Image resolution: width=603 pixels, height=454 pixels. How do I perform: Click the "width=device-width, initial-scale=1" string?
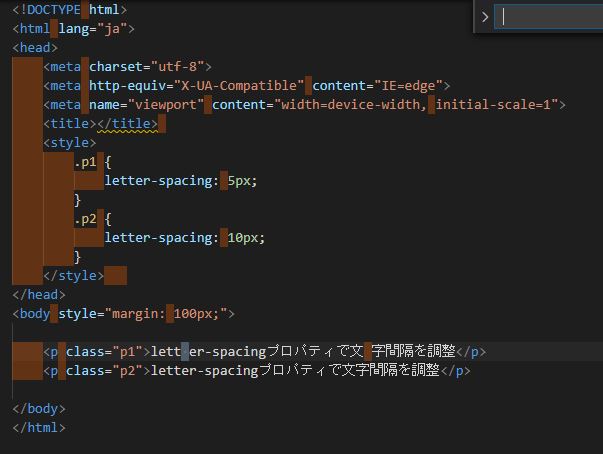[x=416, y=105]
